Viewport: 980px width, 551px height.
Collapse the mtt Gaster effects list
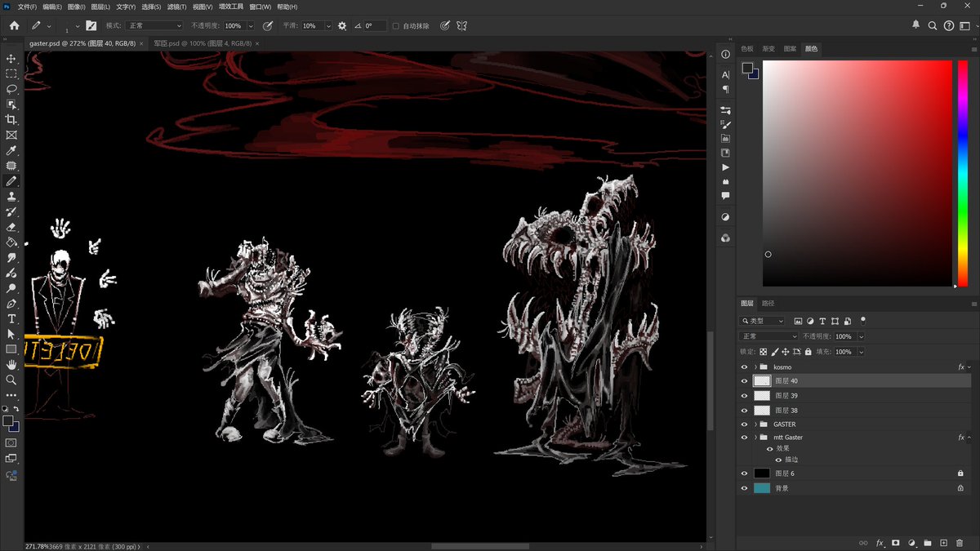coord(969,438)
